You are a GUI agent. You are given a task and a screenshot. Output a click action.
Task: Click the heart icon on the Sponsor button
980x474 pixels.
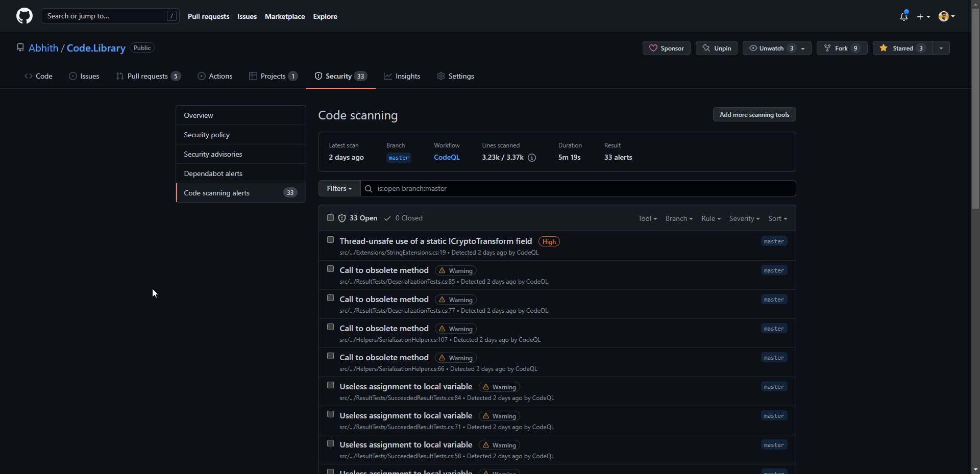[x=653, y=48]
